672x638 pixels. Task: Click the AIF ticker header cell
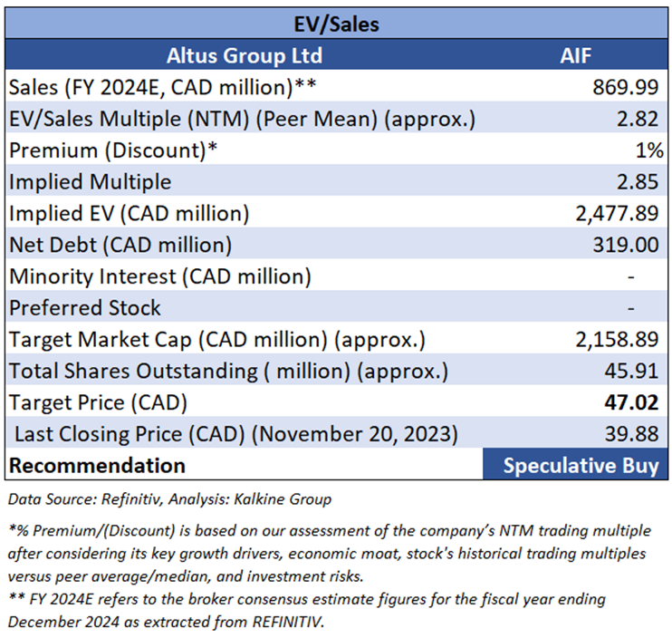click(577, 56)
